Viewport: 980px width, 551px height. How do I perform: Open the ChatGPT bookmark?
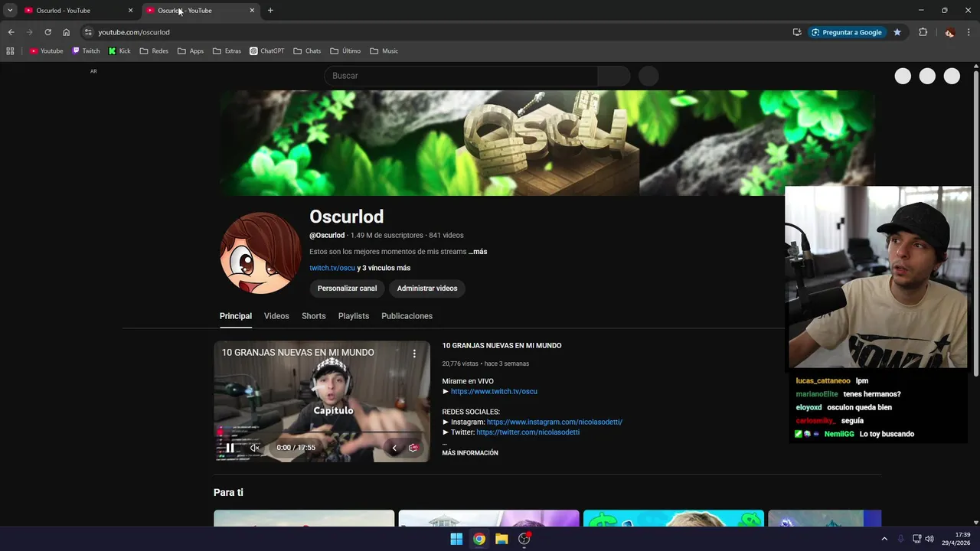pyautogui.click(x=267, y=51)
